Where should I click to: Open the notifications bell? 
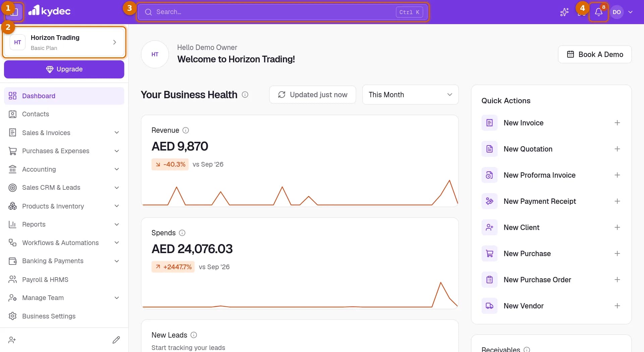pyautogui.click(x=599, y=12)
